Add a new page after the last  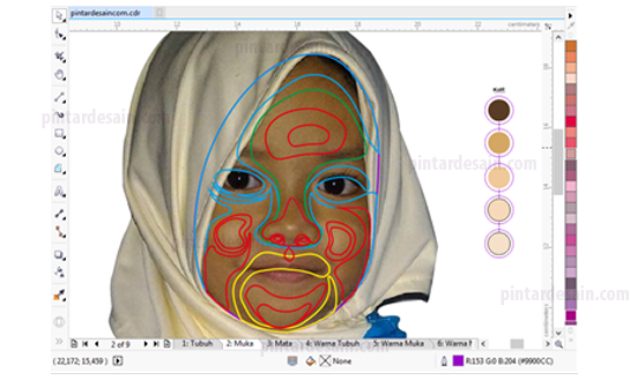(x=167, y=344)
